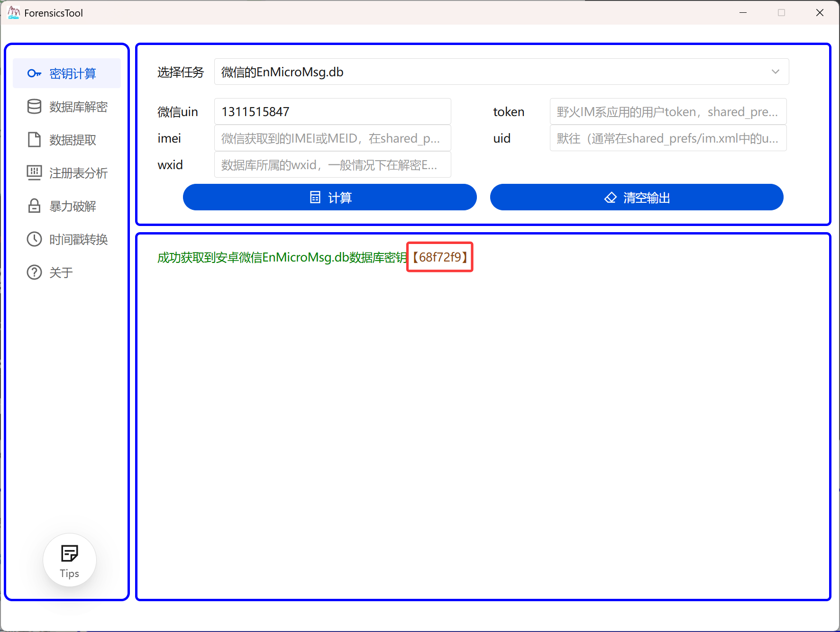This screenshot has width=840, height=632.
Task: Click the wxid input field
Action: tap(333, 164)
